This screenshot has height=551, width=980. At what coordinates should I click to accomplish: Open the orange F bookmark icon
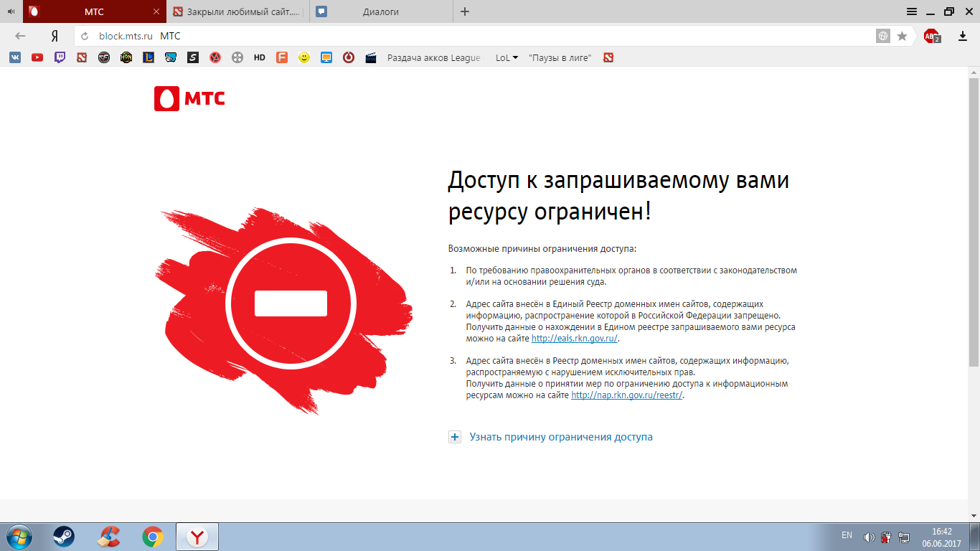pyautogui.click(x=282, y=57)
